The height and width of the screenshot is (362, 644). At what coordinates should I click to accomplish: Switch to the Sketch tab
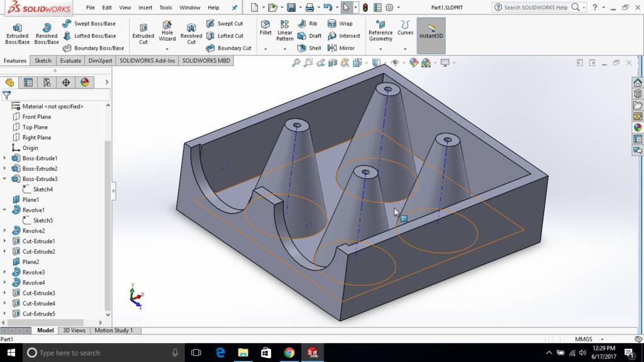pos(43,60)
